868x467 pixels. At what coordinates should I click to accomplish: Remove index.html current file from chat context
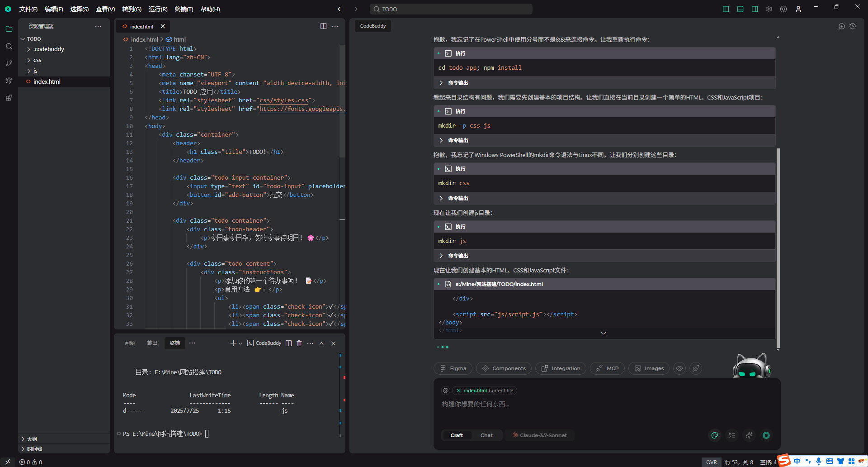[x=459, y=391]
